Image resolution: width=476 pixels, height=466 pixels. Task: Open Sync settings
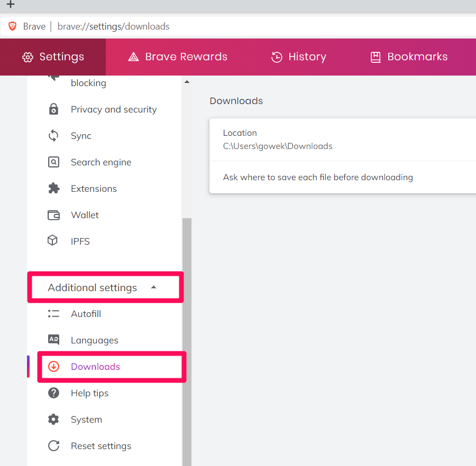(x=81, y=136)
